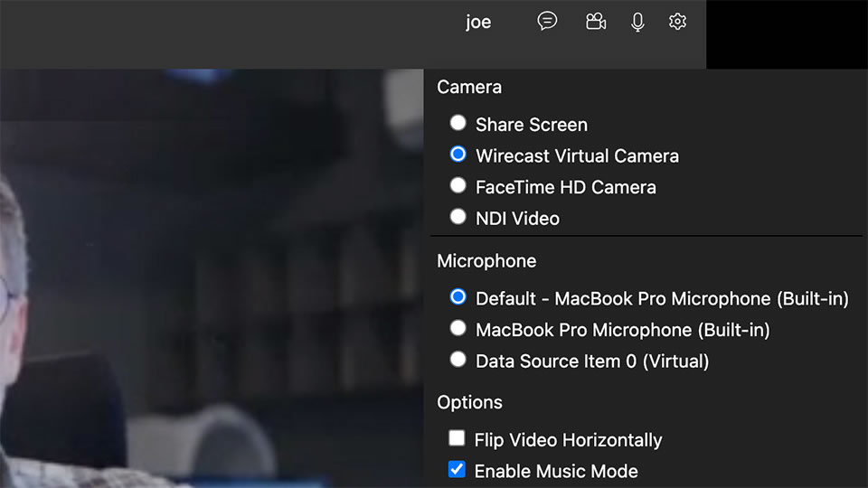Select Default - MacBook Pro Microphone (Built-in)
868x488 pixels.
coord(458,297)
